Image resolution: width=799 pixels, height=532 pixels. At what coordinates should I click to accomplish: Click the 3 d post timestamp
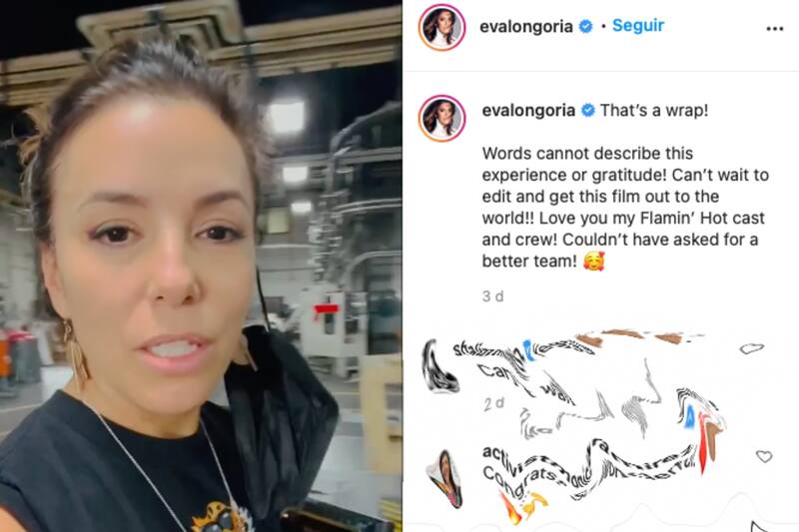coord(492,296)
